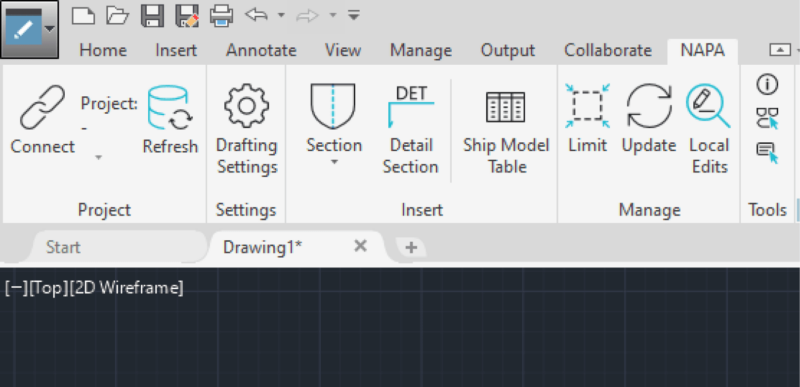The width and height of the screenshot is (800, 387).
Task: Click the 2D Wireframe visual style label
Action: pos(126,288)
